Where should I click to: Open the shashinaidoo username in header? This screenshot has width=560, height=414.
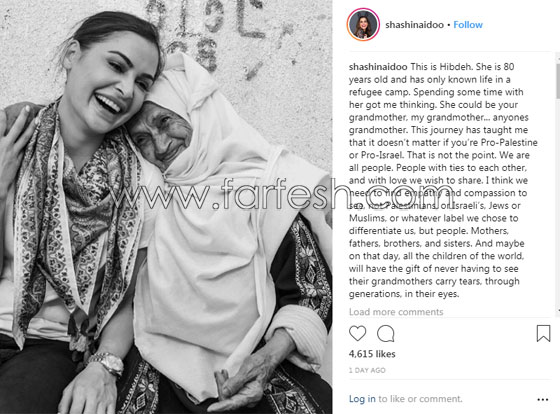[414, 25]
